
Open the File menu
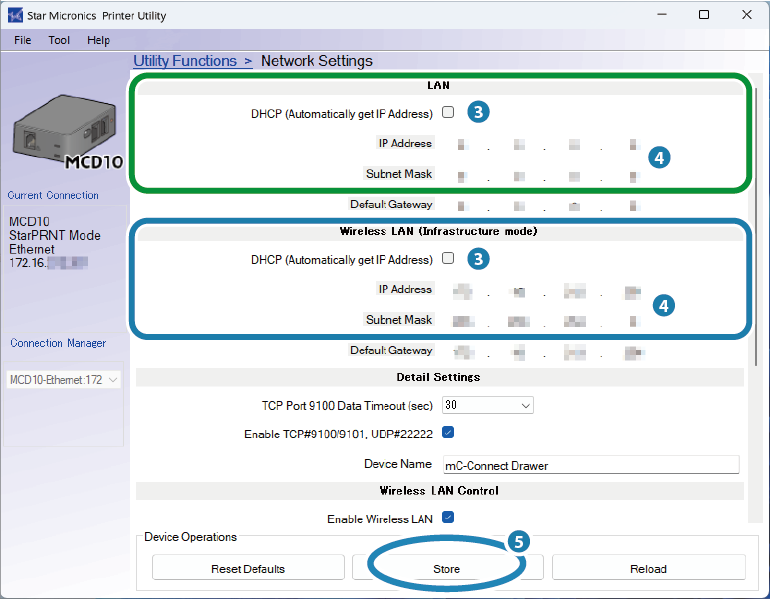coord(23,40)
